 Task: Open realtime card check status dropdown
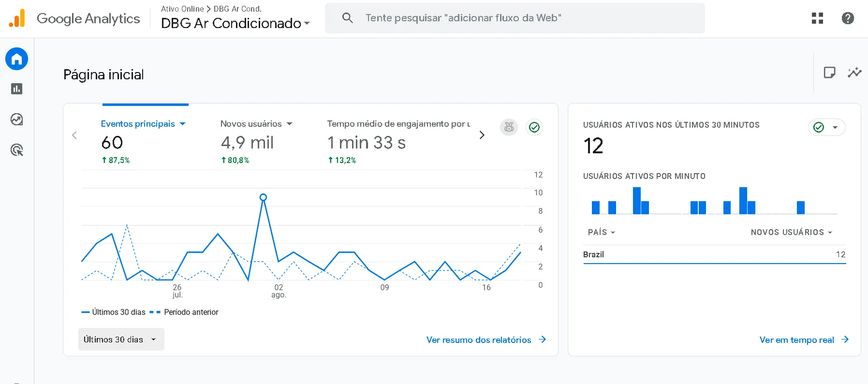pos(827,127)
